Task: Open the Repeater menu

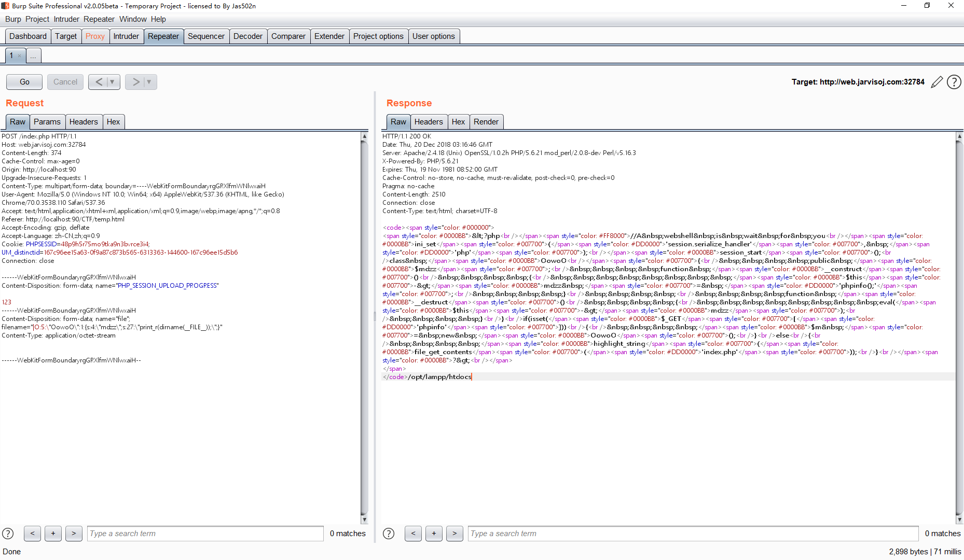Action: 99,19
